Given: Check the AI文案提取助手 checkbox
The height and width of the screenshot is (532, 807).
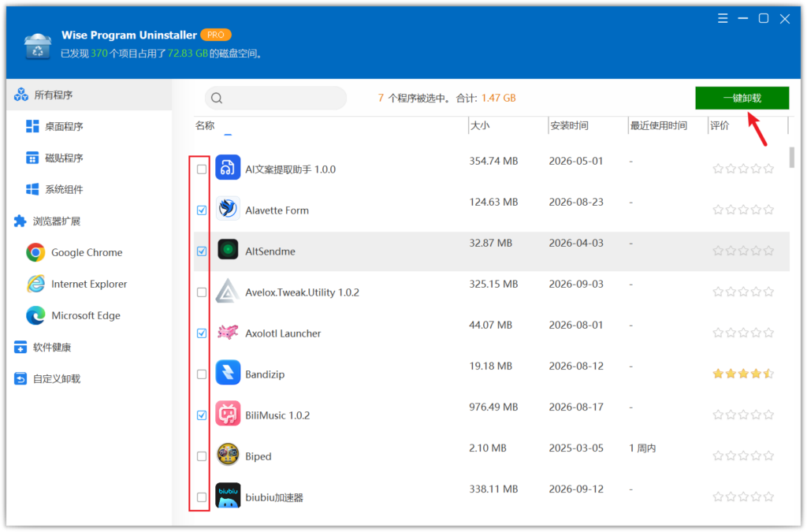Looking at the screenshot, I should pyautogui.click(x=202, y=169).
